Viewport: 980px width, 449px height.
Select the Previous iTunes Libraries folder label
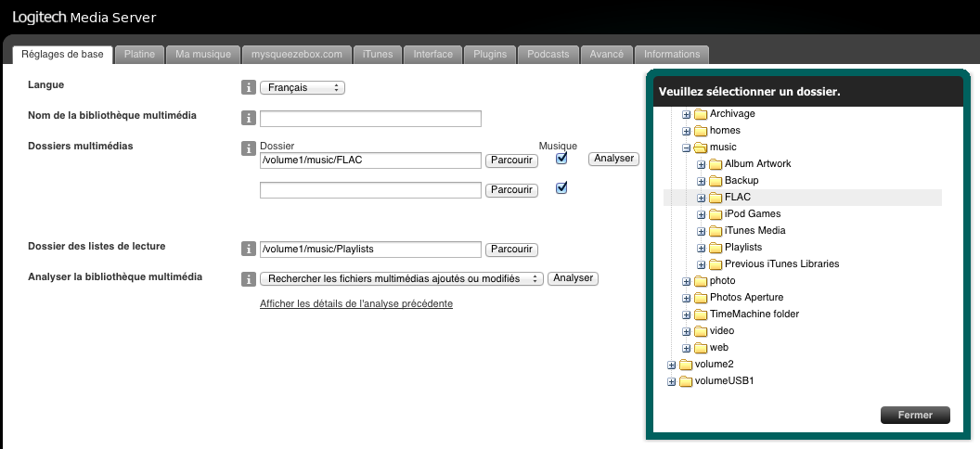[782, 264]
